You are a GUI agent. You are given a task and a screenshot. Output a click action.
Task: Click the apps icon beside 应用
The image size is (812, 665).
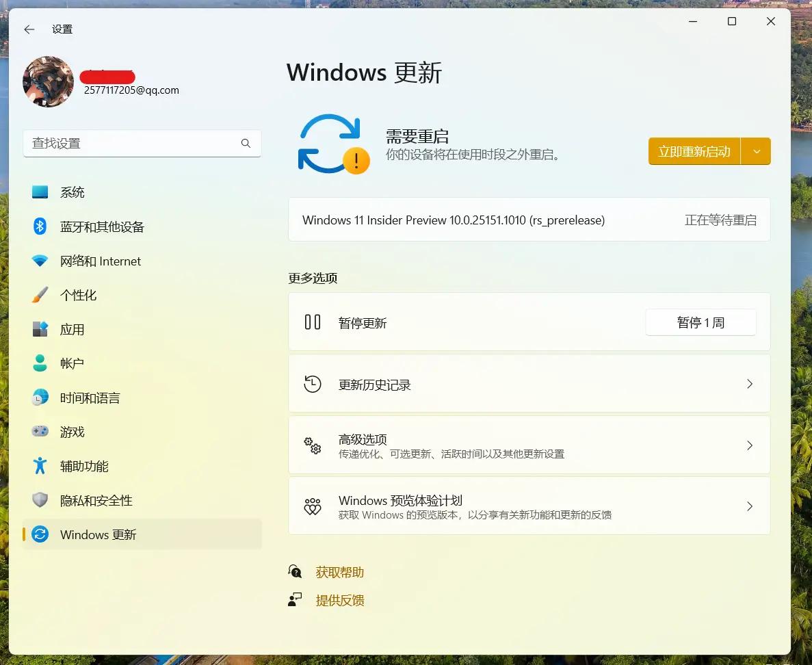click(x=40, y=329)
